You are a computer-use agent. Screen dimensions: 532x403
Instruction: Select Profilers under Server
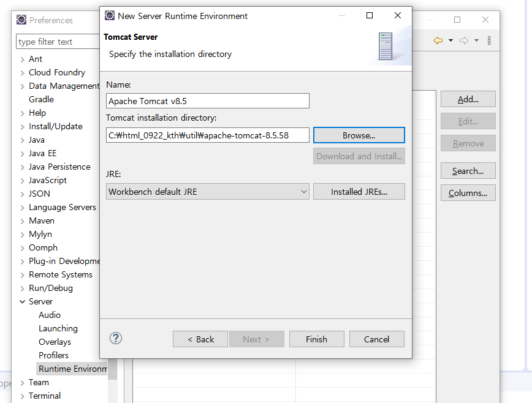53,355
